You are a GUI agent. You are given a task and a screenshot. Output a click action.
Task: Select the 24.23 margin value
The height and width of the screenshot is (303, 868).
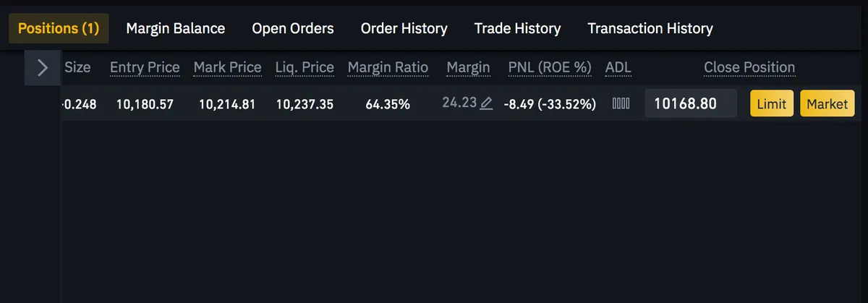click(459, 103)
